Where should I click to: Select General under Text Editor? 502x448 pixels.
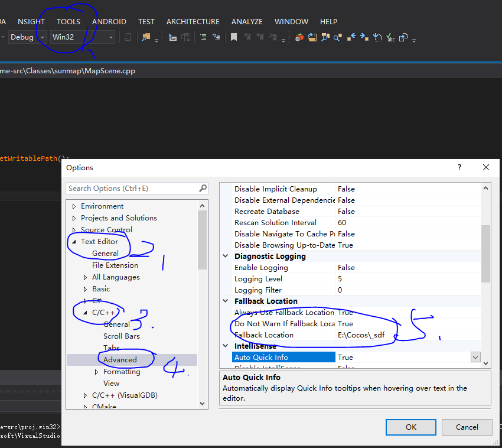[x=105, y=254]
